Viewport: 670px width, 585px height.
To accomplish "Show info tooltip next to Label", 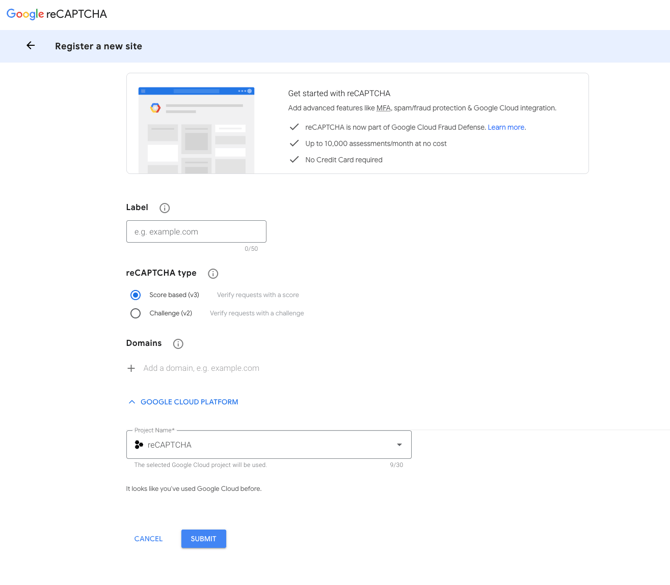I will tap(165, 208).
